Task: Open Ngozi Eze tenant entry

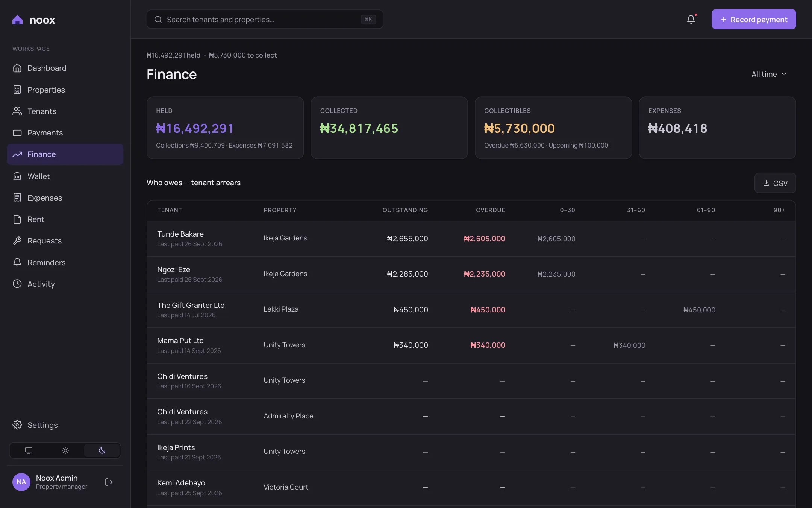Action: point(471,274)
